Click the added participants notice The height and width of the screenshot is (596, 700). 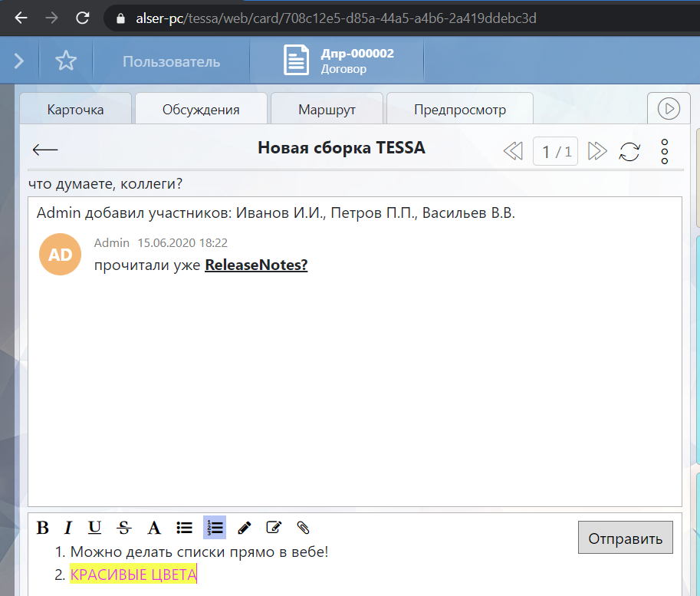[276, 212]
